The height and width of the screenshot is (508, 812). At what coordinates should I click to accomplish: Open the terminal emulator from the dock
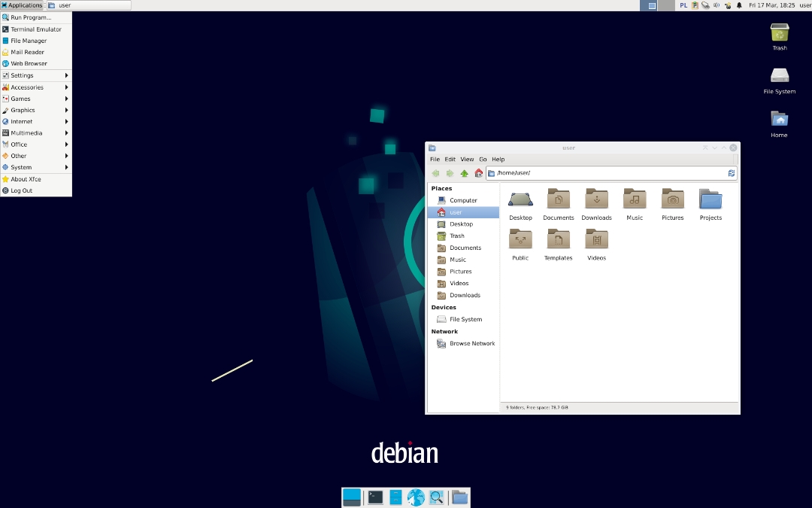[x=373, y=497]
